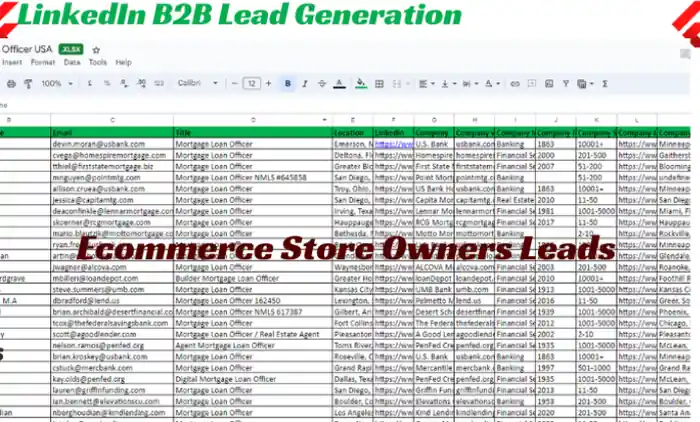700x422 pixels.
Task: Select the column E header
Action: [x=353, y=120]
